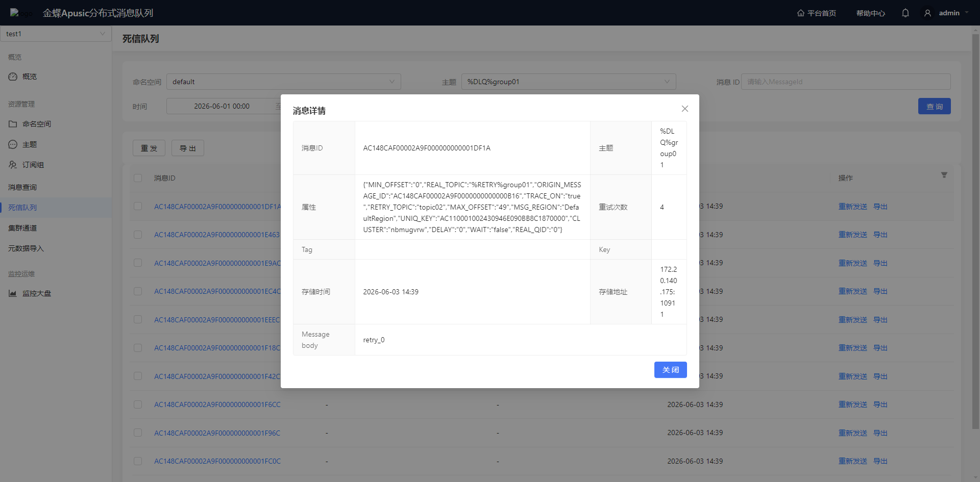Click the start time 2026-06-01 00:00 field
This screenshot has width=980, height=482.
coord(222,106)
